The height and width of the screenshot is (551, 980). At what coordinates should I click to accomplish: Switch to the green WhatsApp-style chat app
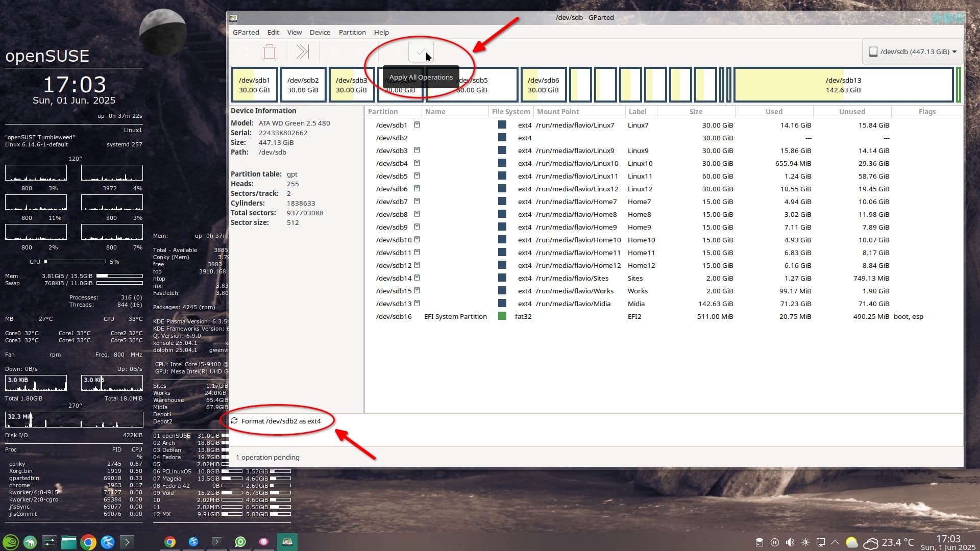[240, 542]
